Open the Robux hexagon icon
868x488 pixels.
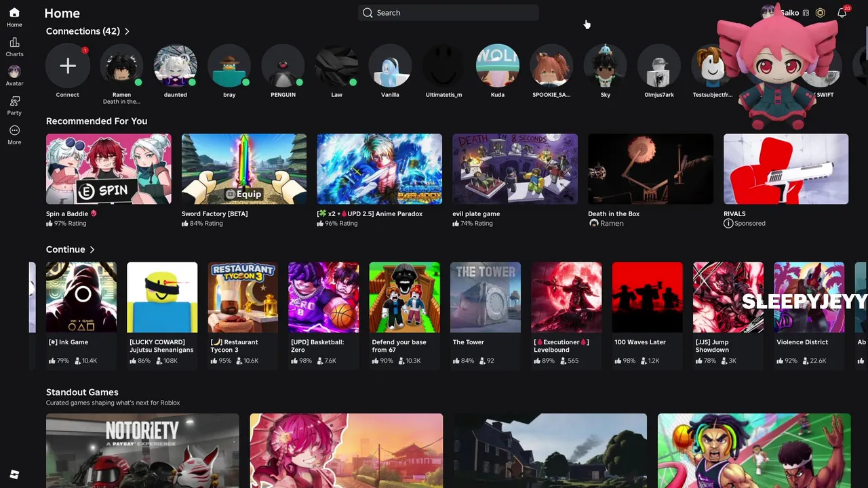[x=821, y=13]
